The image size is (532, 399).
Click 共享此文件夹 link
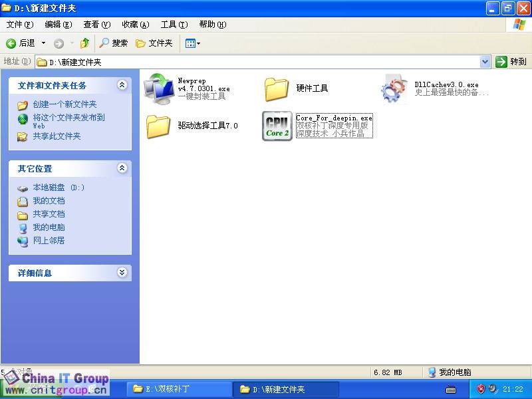57,136
